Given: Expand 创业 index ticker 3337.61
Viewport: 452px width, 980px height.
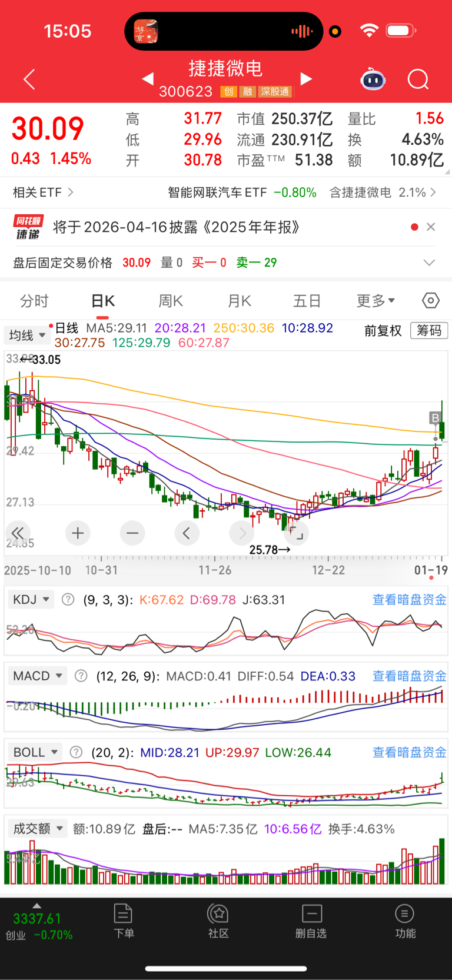Looking at the screenshot, I should (x=39, y=922).
